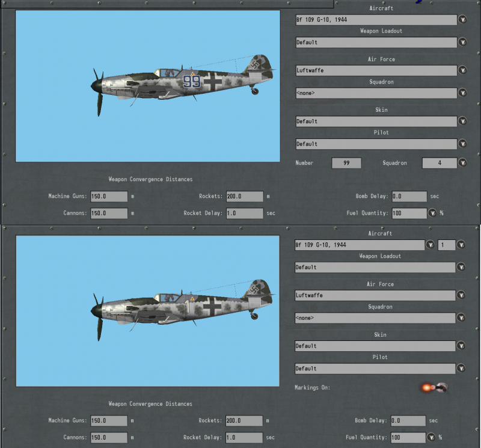481x448 pixels.
Task: Open Squadron number 4 dropdown arrow
Action: coord(462,162)
